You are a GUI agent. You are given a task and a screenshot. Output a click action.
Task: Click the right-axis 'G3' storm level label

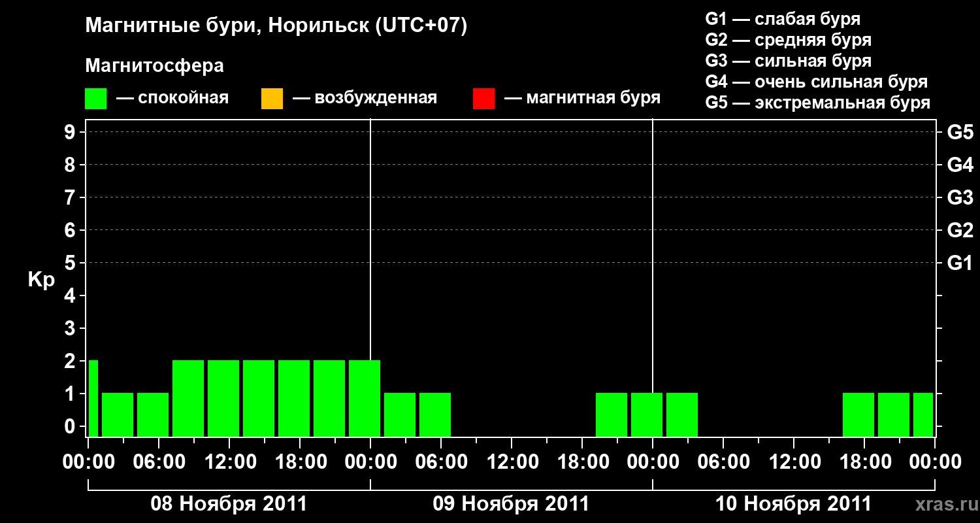[x=960, y=197]
